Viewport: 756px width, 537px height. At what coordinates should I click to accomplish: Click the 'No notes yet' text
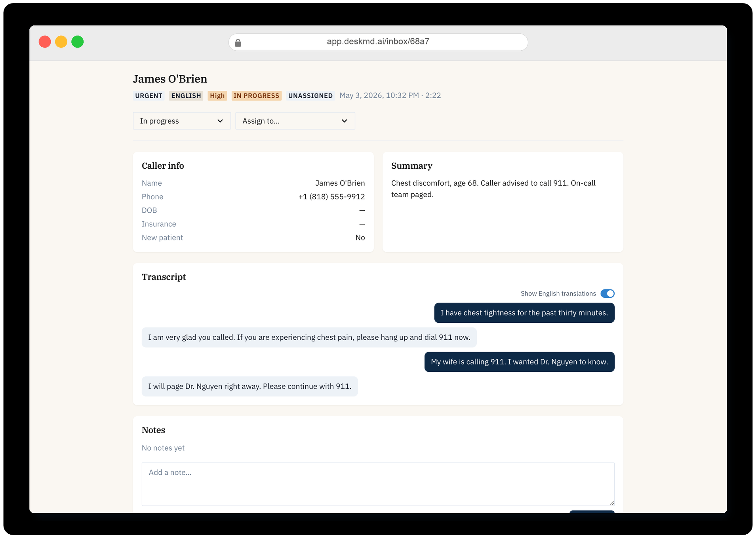(x=163, y=448)
